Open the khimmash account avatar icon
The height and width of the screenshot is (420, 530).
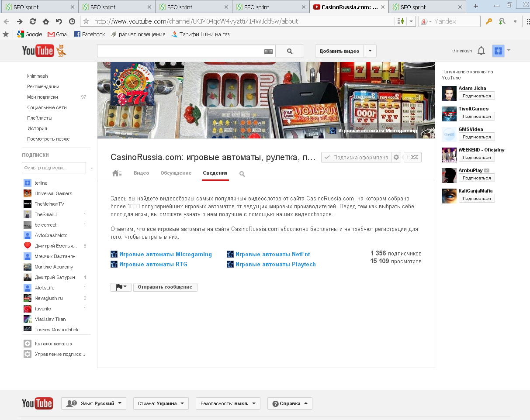(498, 51)
